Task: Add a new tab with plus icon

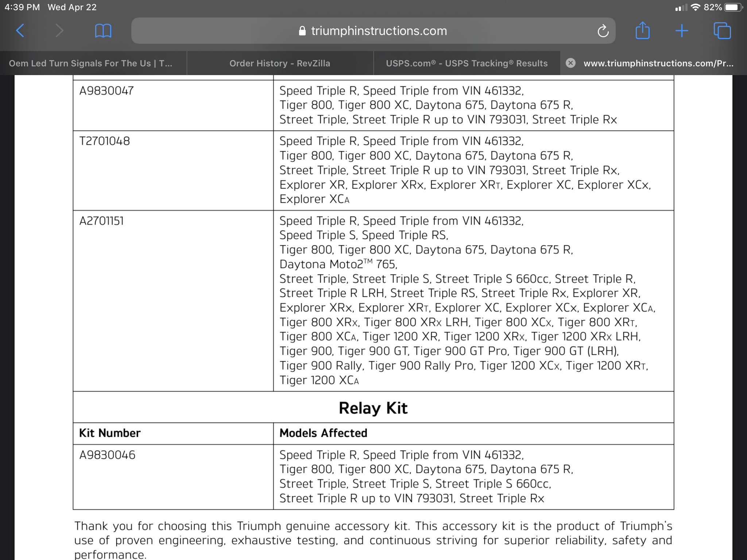Action: (x=681, y=31)
